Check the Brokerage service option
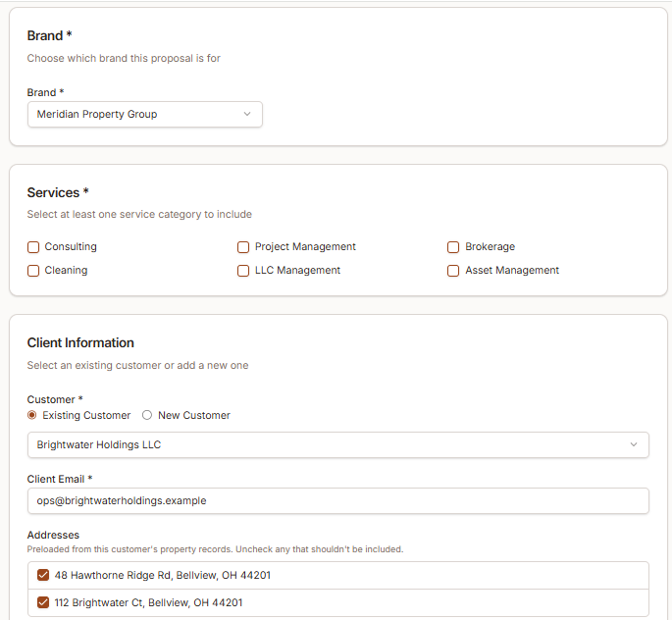Screen dimensions: 672x620 453,247
